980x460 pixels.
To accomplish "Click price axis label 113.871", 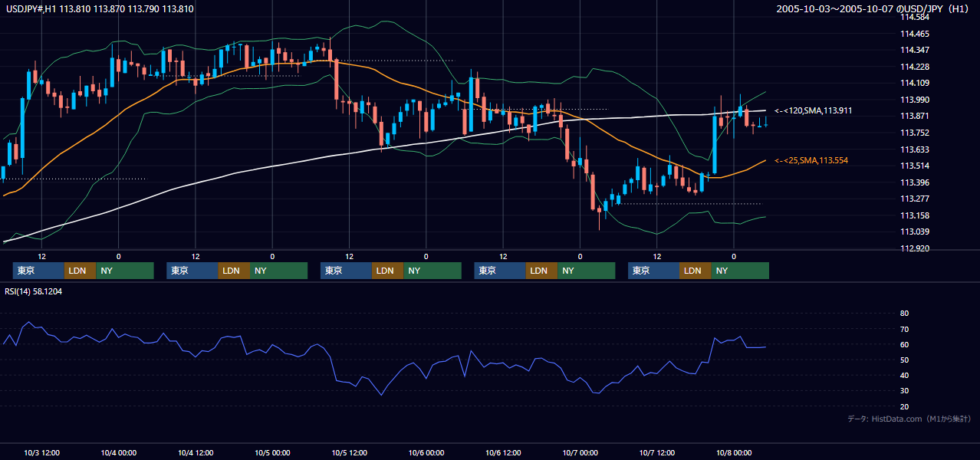I will [914, 116].
